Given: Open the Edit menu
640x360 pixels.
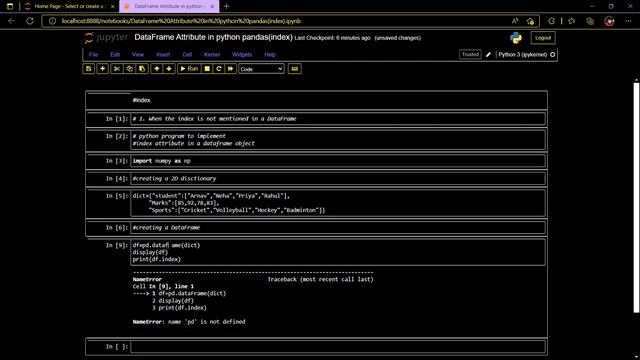Looking at the screenshot, I should click(115, 55).
